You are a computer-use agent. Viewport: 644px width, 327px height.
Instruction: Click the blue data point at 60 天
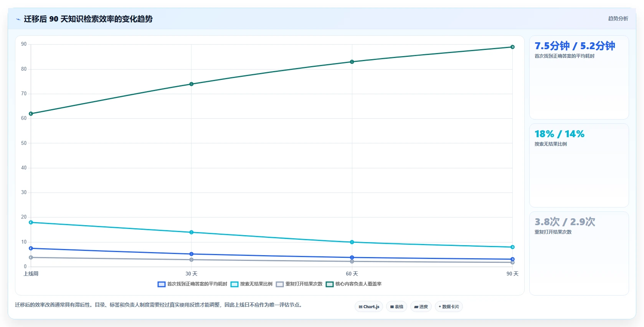352,257
